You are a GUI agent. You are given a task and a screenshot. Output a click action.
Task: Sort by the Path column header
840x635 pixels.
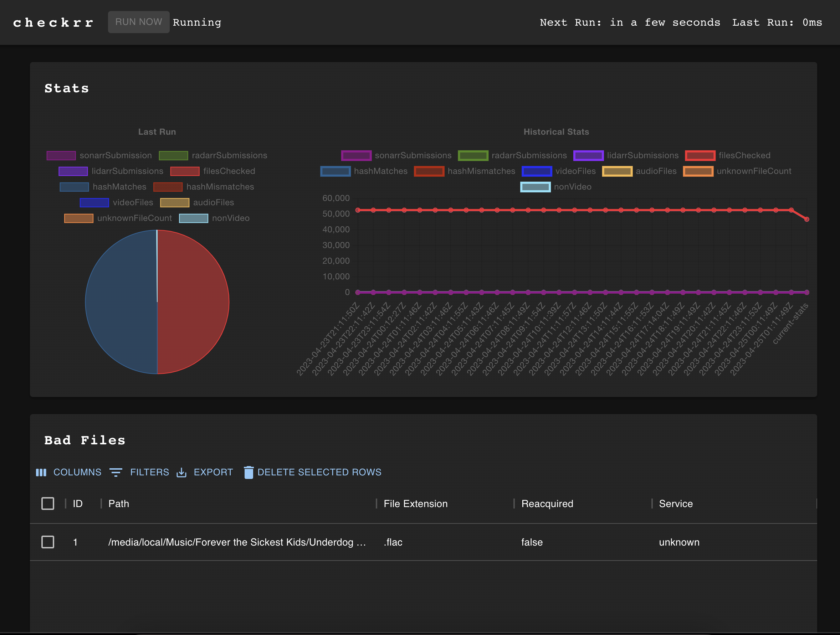[x=119, y=504]
